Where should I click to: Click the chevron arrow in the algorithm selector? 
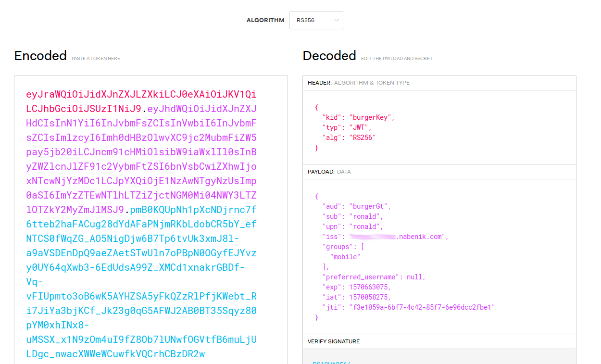[x=336, y=20]
